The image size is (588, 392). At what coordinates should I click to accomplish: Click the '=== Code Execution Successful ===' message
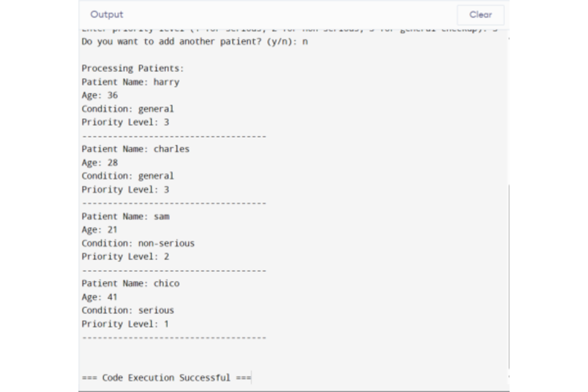[167, 377]
